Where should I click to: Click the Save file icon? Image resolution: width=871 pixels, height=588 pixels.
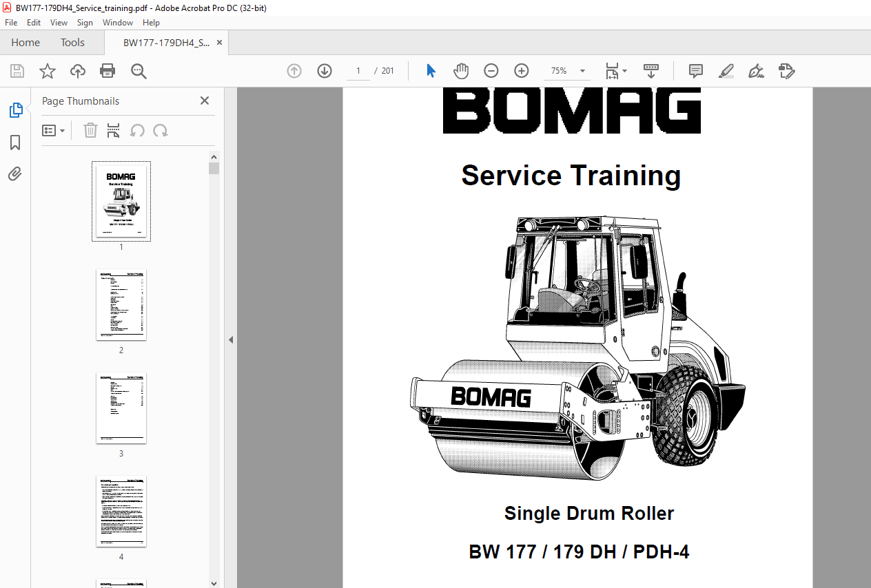click(x=17, y=71)
